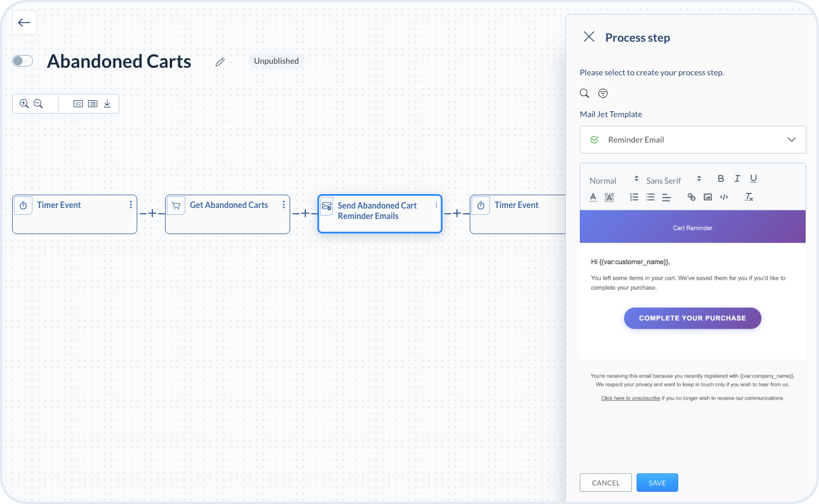Viewport: 819px width, 504px height.
Task: Open the filter icon in Process step panel
Action: pyautogui.click(x=603, y=93)
